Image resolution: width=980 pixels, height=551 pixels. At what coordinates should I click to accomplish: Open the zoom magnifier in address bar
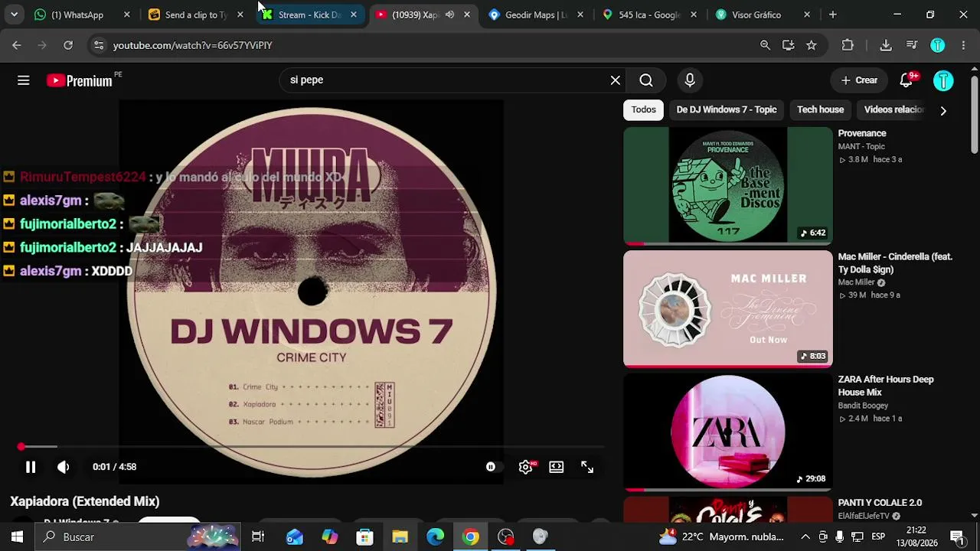765,45
